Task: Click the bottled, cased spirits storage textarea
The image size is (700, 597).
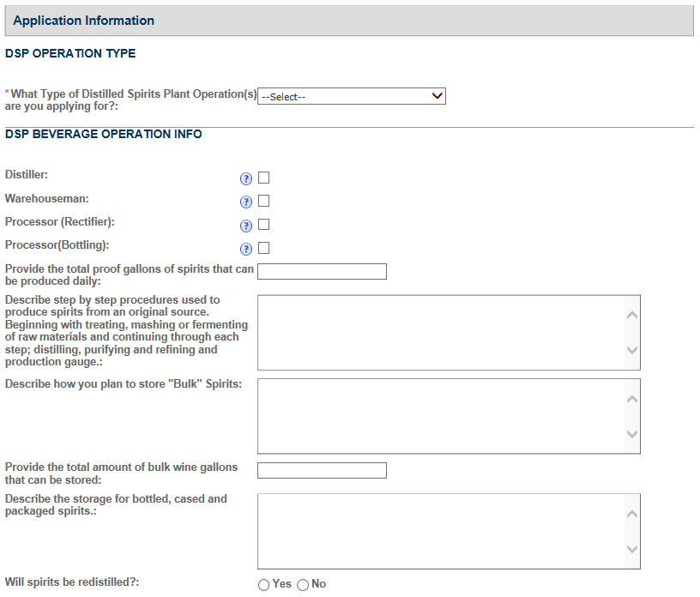Action: (x=442, y=531)
